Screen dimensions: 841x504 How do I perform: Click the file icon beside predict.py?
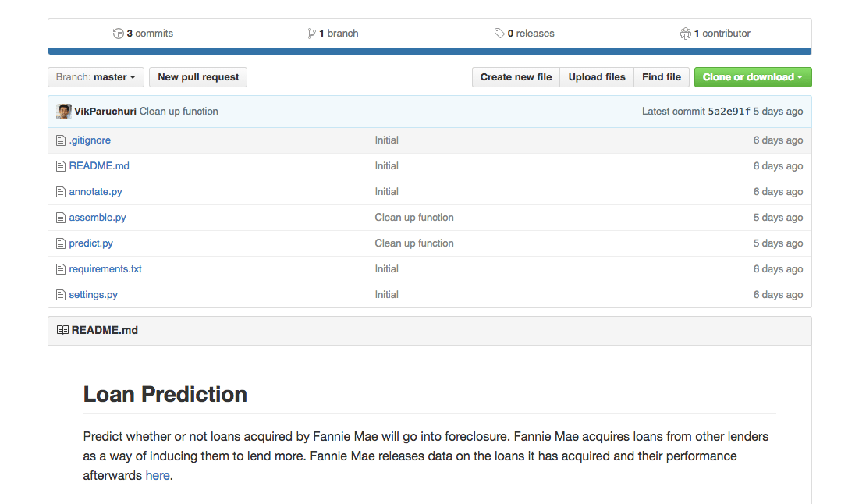[x=61, y=243]
